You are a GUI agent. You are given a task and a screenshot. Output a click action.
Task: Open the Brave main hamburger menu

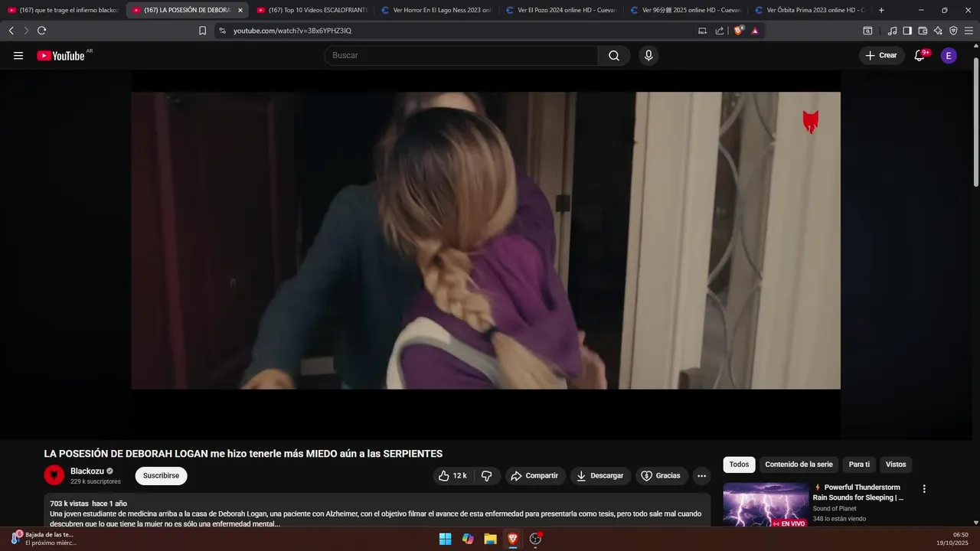[969, 31]
